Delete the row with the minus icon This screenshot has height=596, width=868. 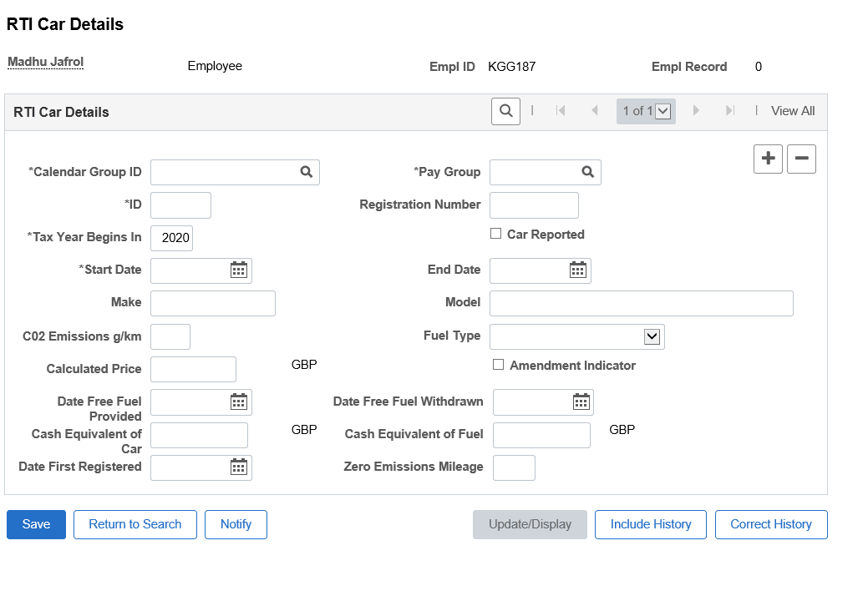(801, 159)
